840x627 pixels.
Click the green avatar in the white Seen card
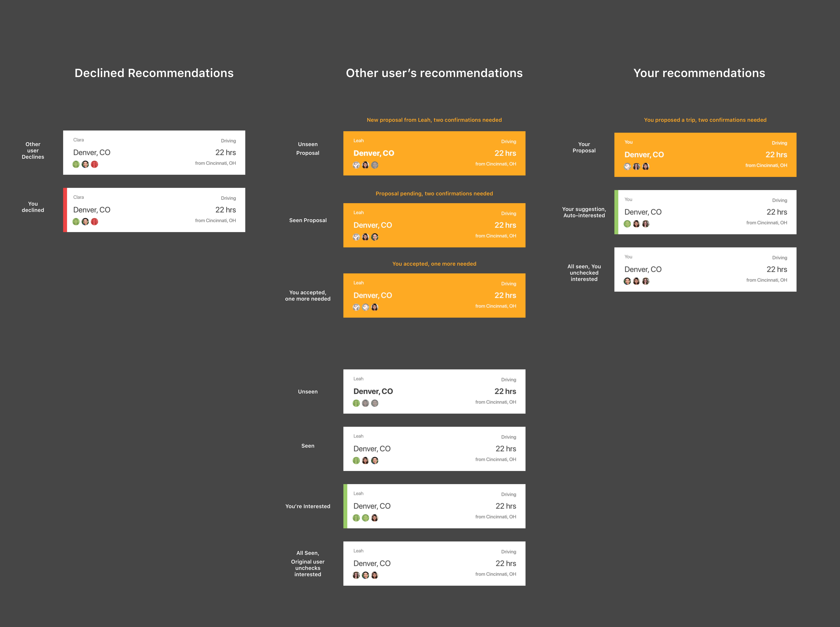pyautogui.click(x=356, y=460)
